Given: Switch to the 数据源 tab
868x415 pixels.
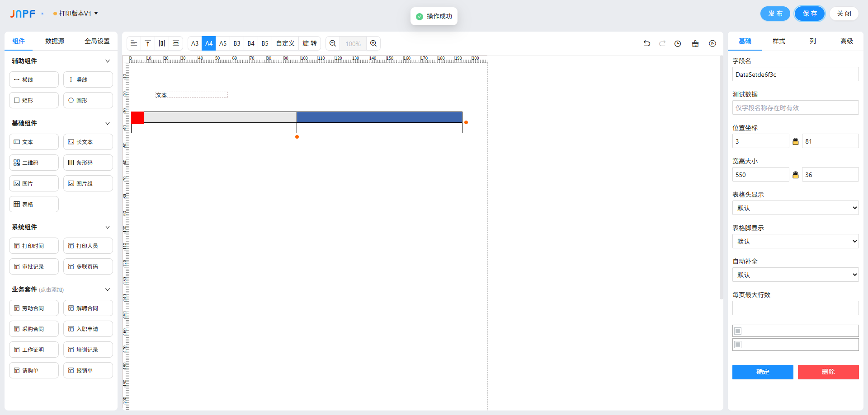Looking at the screenshot, I should pyautogui.click(x=55, y=41).
